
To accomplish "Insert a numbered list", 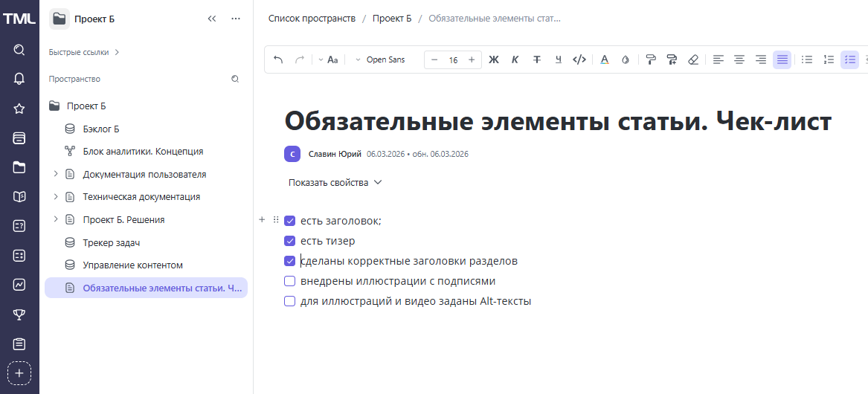I will 829,59.
